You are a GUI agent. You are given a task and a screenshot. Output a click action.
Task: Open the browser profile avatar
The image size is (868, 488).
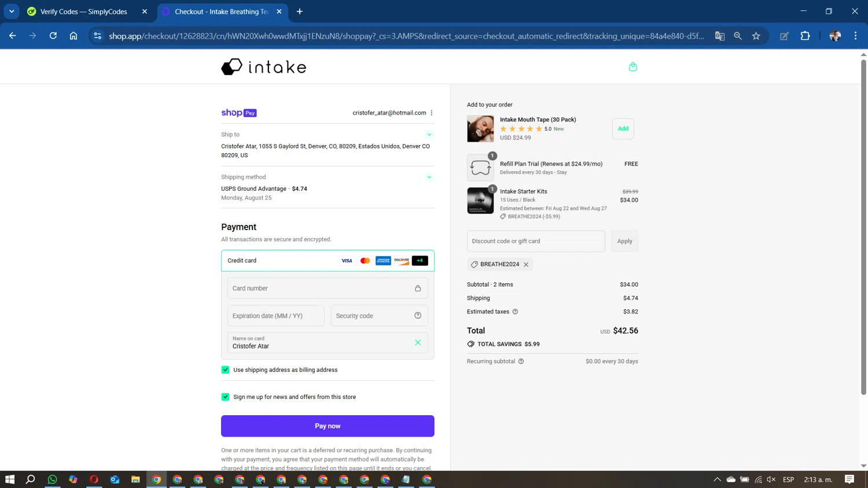point(835,36)
